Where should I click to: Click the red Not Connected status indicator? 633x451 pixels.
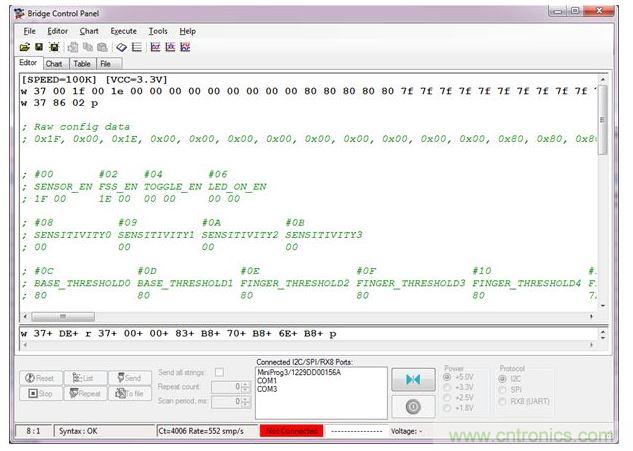click(291, 431)
